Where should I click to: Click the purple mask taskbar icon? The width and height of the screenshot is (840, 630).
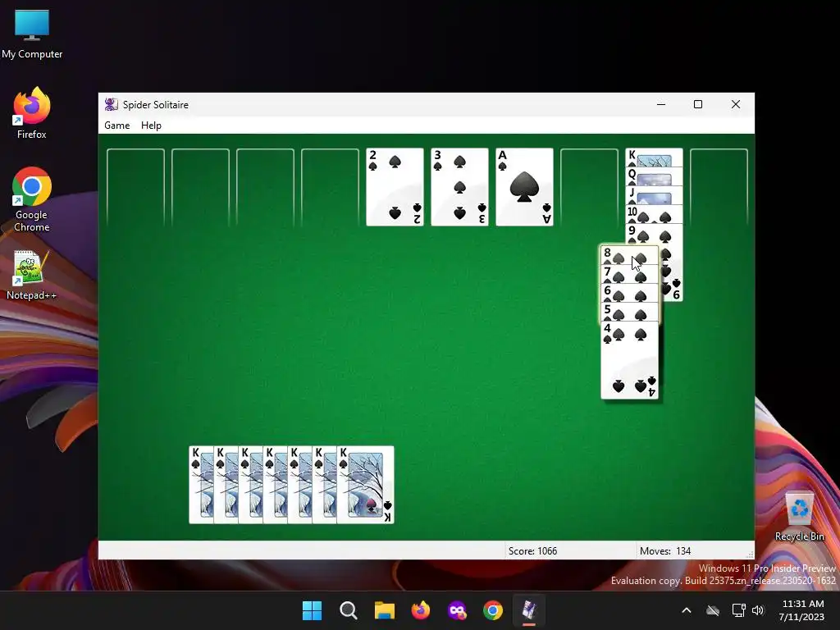[x=457, y=610]
